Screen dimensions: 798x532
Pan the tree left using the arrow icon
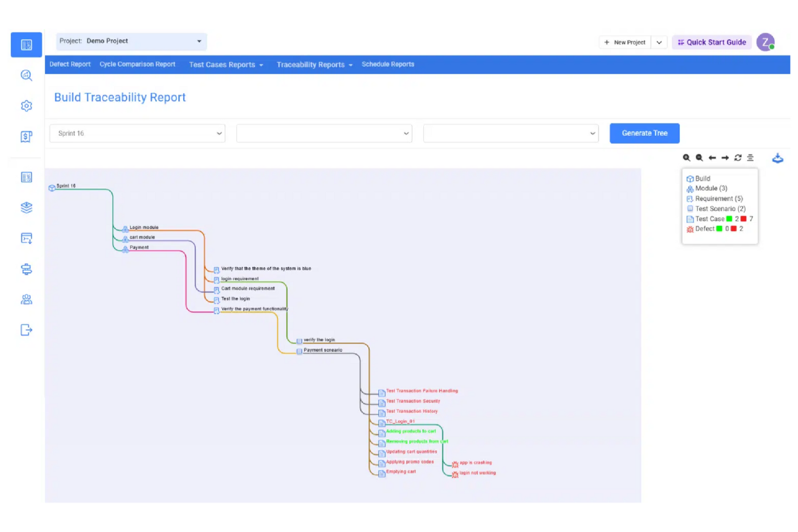click(x=712, y=157)
